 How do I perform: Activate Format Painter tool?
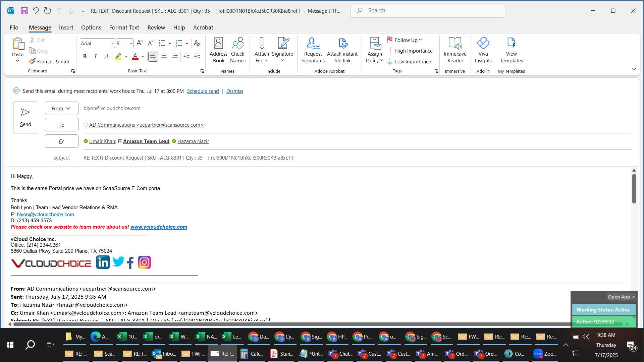coord(49,61)
